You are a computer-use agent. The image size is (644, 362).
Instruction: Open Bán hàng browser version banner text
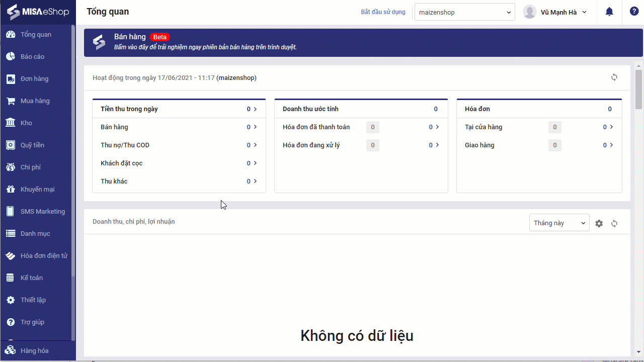(205, 47)
